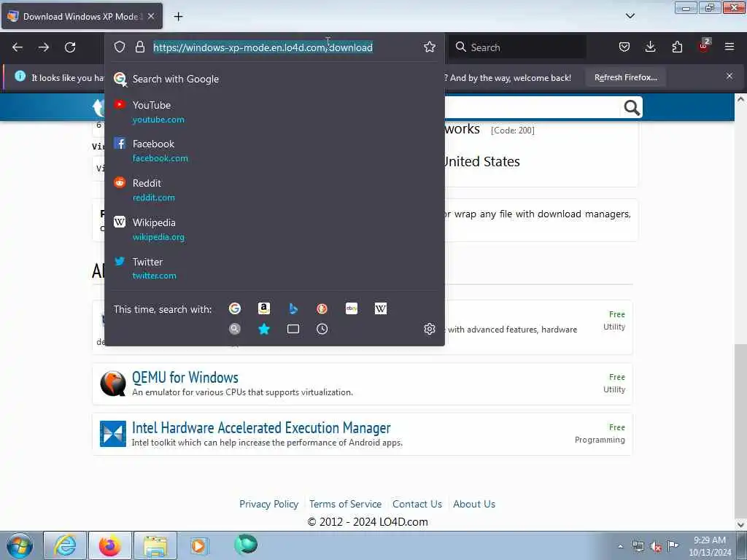Open the taskbar clock and date
747x560 pixels.
coord(709,546)
